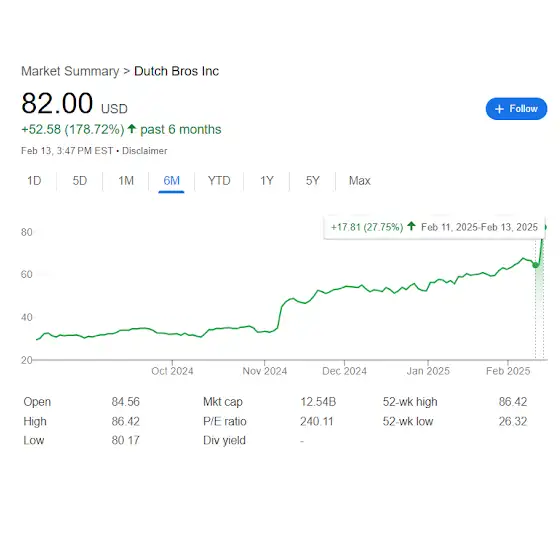Image resolution: width=560 pixels, height=560 pixels.
Task: Select the 6M chart range tab
Action: click(171, 181)
